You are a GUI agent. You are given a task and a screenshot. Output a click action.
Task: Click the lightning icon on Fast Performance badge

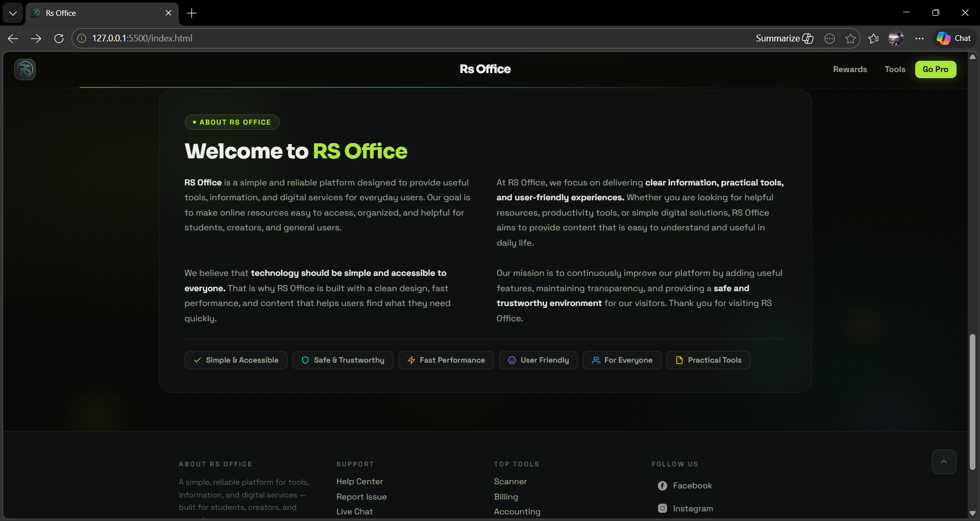click(x=411, y=360)
